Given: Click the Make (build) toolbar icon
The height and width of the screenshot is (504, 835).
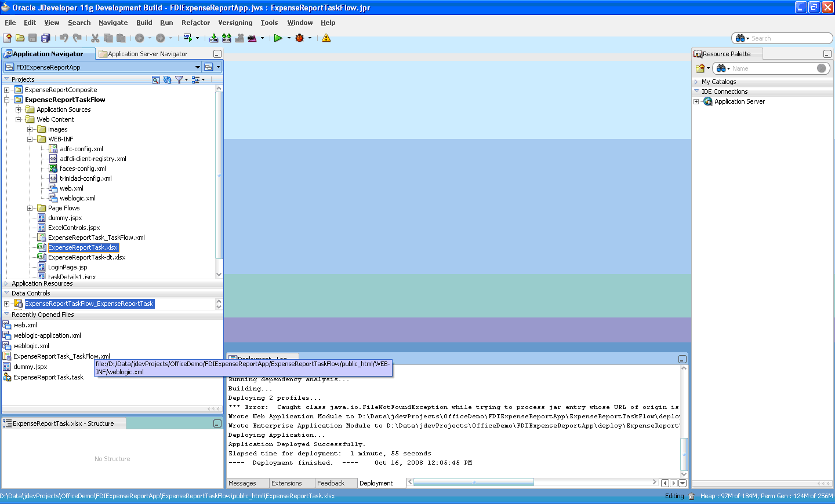Looking at the screenshot, I should coord(214,38).
